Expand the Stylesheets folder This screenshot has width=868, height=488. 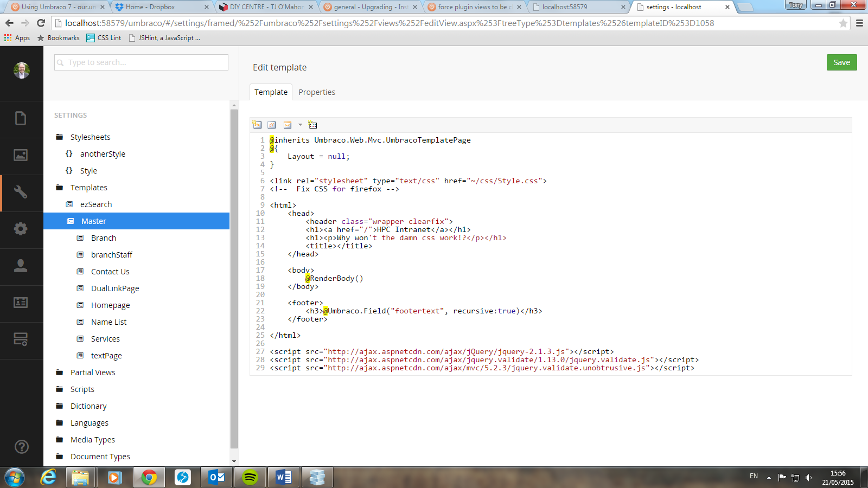[x=90, y=137]
